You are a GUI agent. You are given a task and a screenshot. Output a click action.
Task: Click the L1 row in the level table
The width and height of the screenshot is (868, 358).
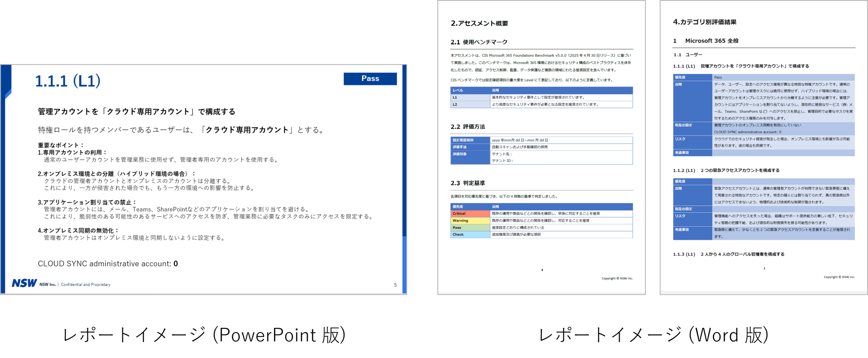pos(470,97)
